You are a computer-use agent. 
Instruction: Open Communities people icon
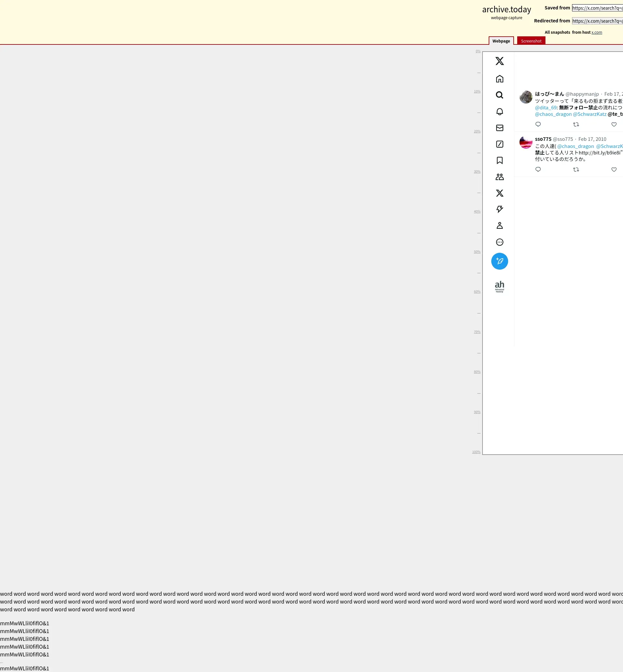499,177
